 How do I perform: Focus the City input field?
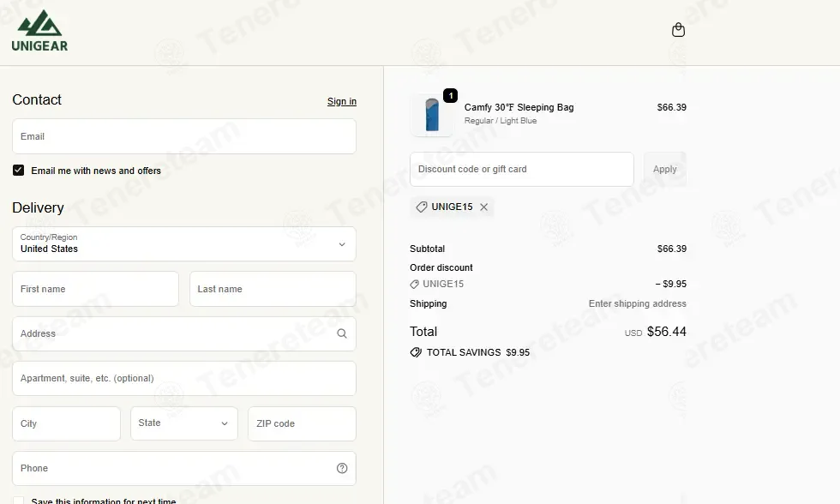click(x=67, y=423)
